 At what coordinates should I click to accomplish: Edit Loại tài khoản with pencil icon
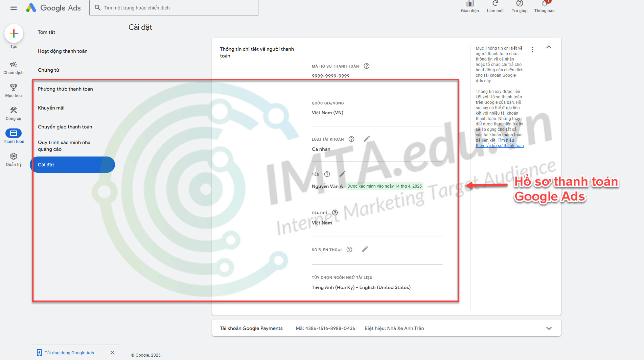coord(367,139)
